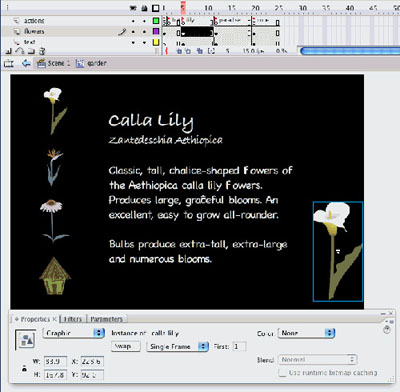Viewport: 400px width, 392px height.
Task: Toggle visibility dot of the text layer
Action: (133, 42)
